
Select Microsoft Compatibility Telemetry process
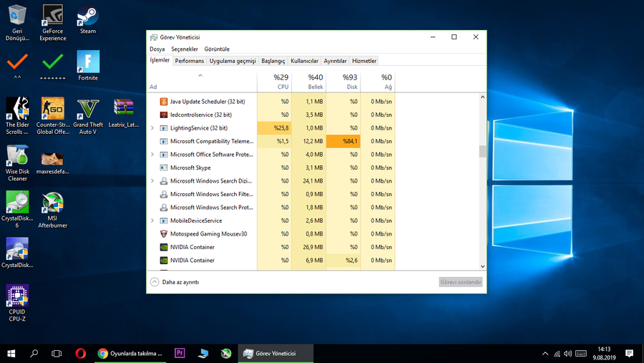point(212,142)
